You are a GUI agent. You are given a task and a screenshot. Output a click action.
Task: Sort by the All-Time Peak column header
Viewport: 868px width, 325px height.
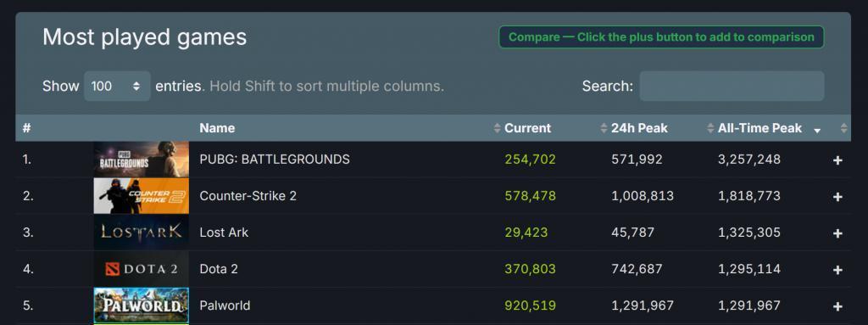point(760,128)
